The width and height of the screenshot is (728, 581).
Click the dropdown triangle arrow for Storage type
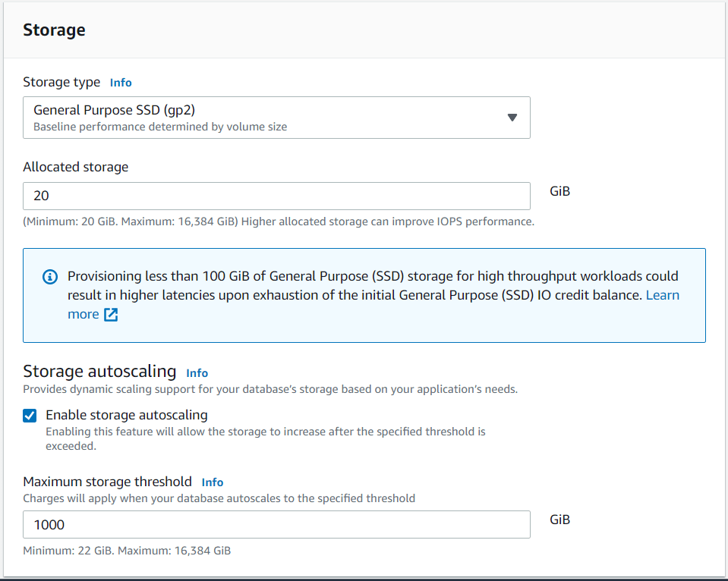point(512,118)
